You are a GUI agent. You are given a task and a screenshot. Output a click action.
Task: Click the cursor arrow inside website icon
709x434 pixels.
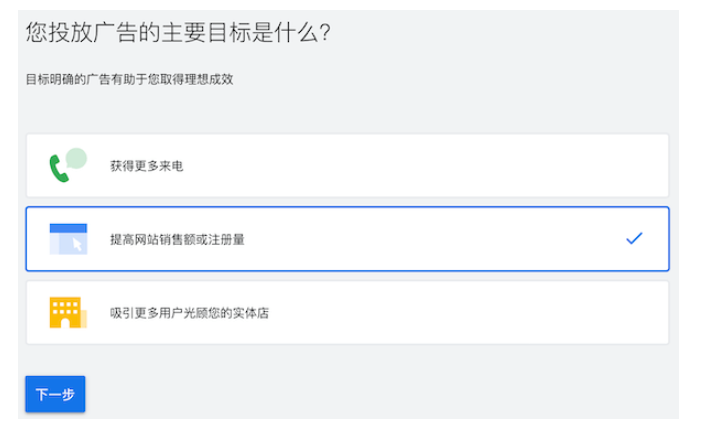coord(78,244)
